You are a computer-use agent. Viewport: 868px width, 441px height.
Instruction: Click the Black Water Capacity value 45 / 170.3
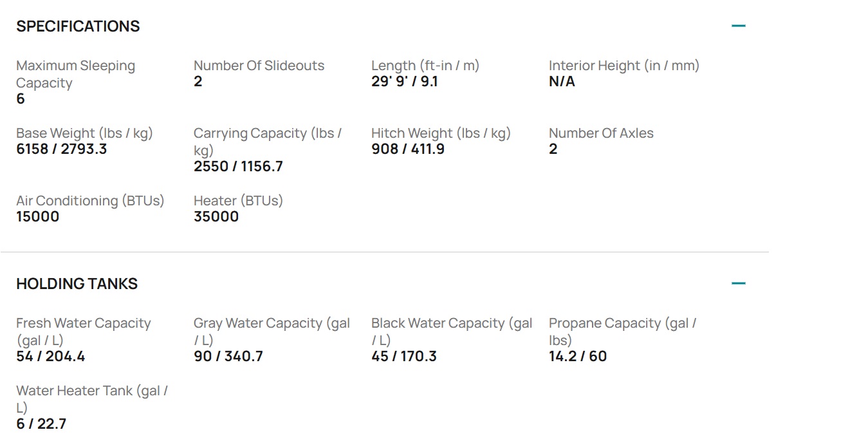tap(404, 357)
